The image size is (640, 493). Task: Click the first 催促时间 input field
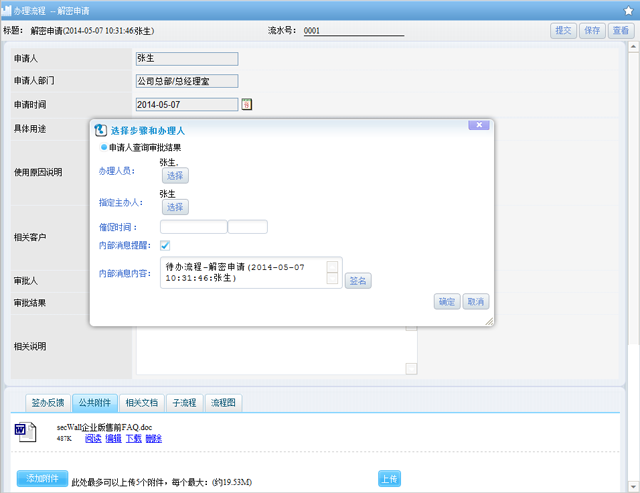193,227
